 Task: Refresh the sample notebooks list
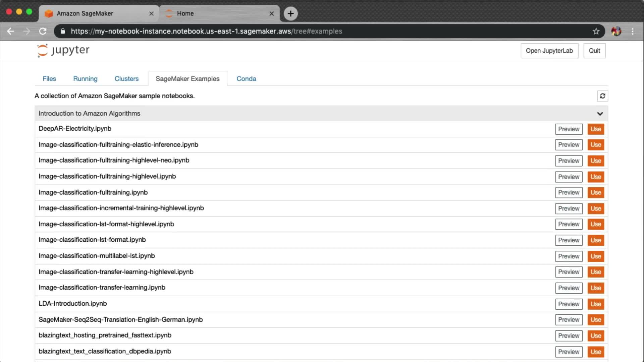[x=602, y=96]
